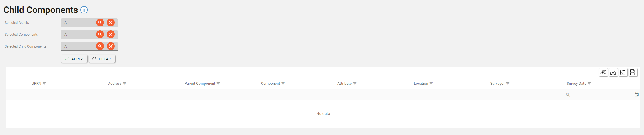Click the print icon above the grid

613,73
